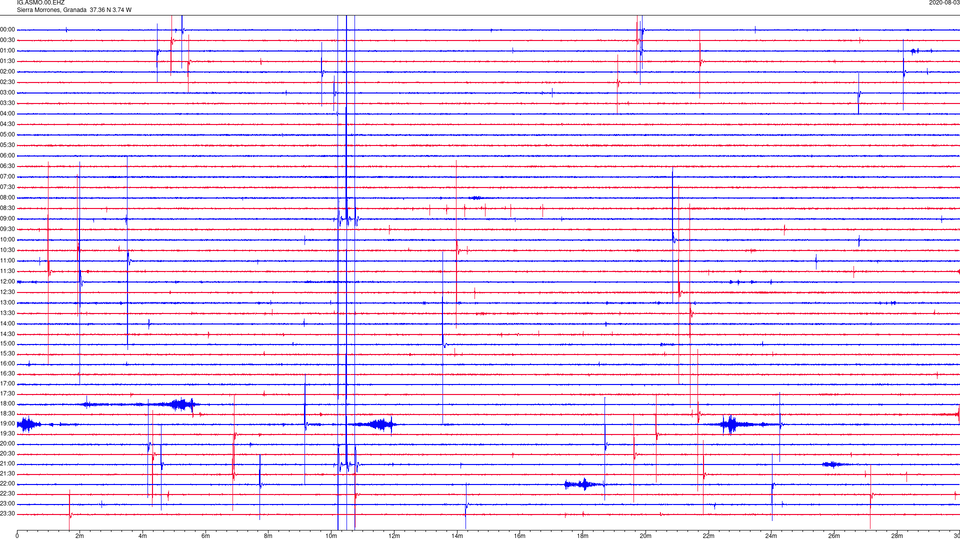Click the 20:00 time label

tap(8, 444)
